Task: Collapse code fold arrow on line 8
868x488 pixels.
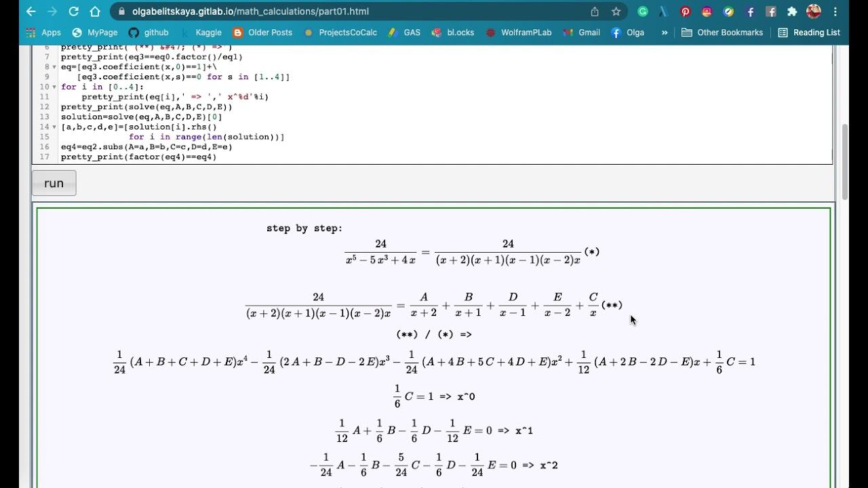Action: (54, 67)
